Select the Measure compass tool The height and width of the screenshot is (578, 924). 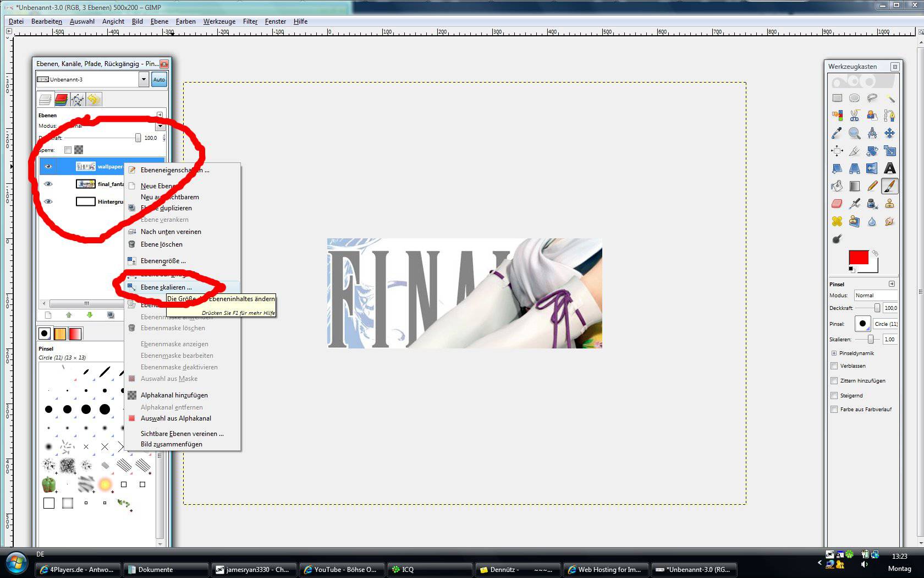click(872, 133)
